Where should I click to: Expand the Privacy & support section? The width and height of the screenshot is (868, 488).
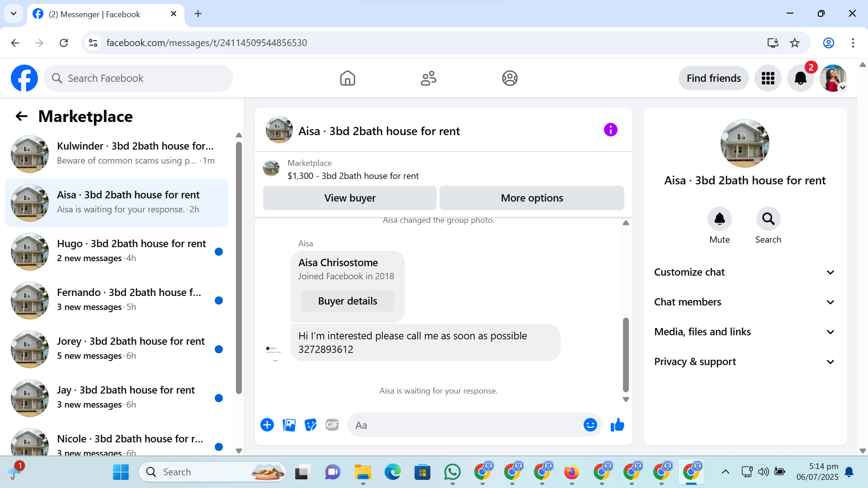coord(745,361)
